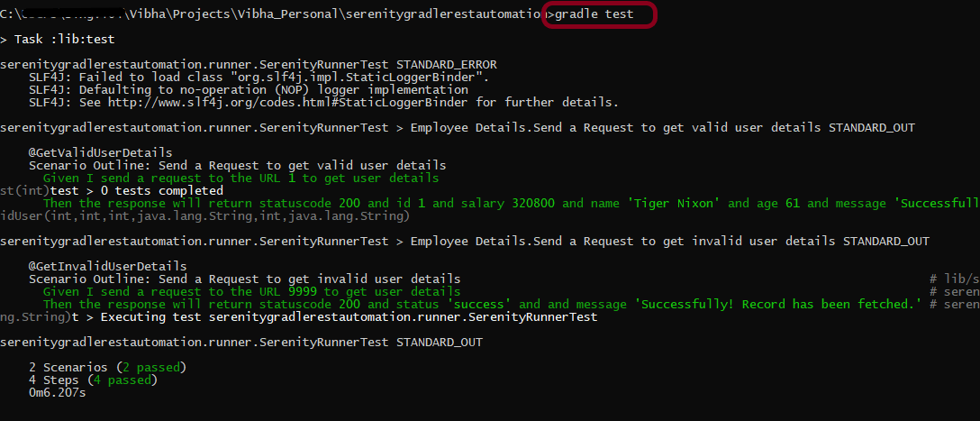Click the '4 Steps (4 passed)' summary
This screenshot has width=980, height=421.
pos(93,380)
